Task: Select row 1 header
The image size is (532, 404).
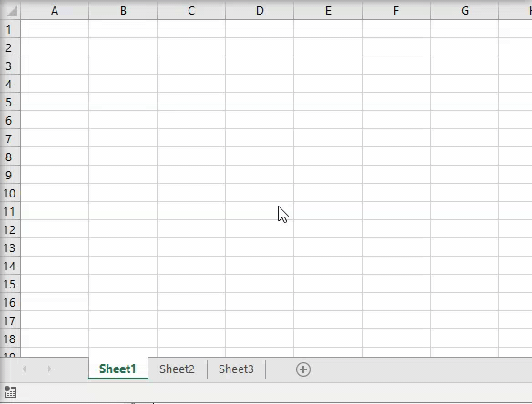Action: pos(9,29)
